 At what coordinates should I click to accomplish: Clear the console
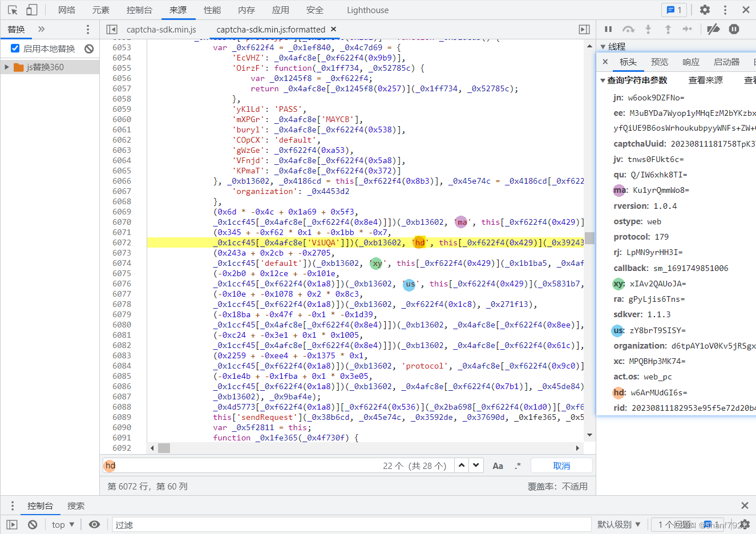click(x=33, y=525)
